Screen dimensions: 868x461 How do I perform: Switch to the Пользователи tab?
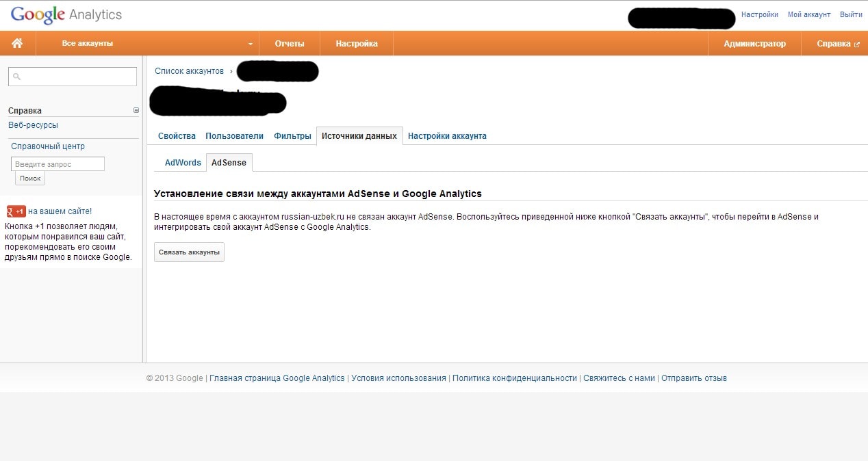point(235,136)
